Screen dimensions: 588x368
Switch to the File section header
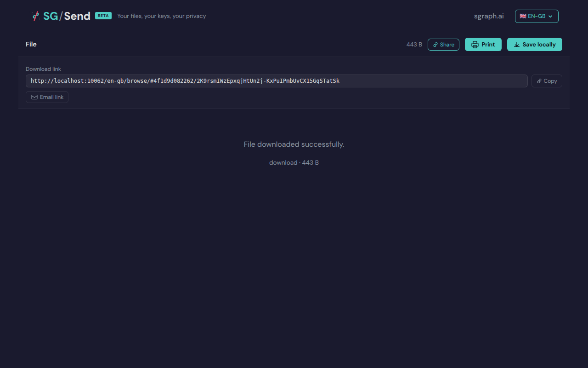pyautogui.click(x=31, y=44)
